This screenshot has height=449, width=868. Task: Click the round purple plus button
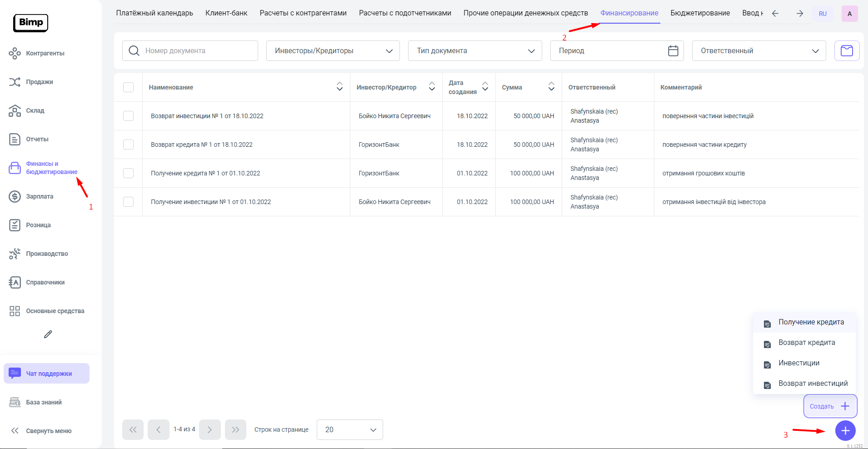pyautogui.click(x=845, y=430)
